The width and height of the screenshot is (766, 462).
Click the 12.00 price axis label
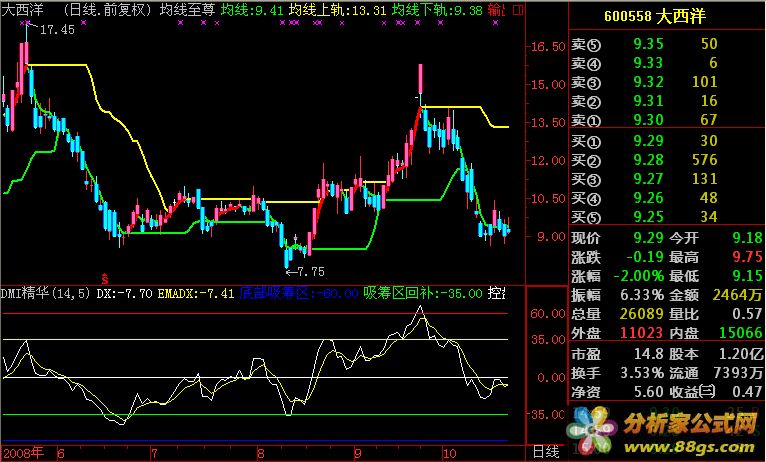pos(548,161)
